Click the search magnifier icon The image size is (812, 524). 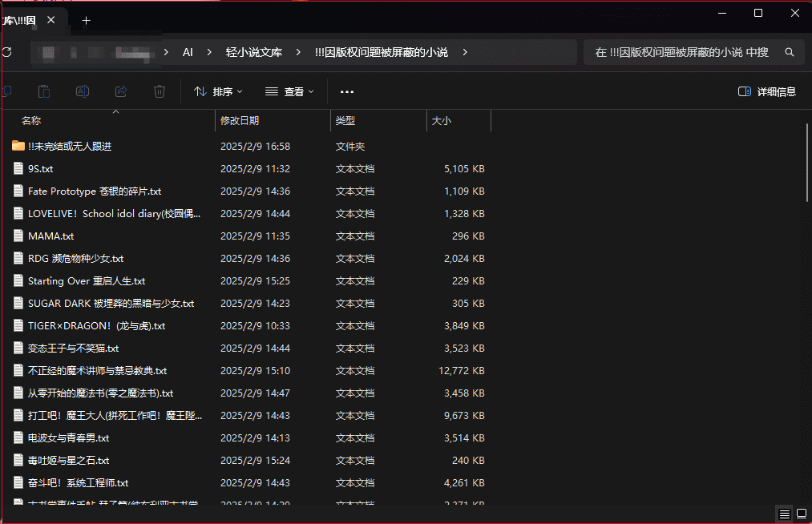coord(789,52)
